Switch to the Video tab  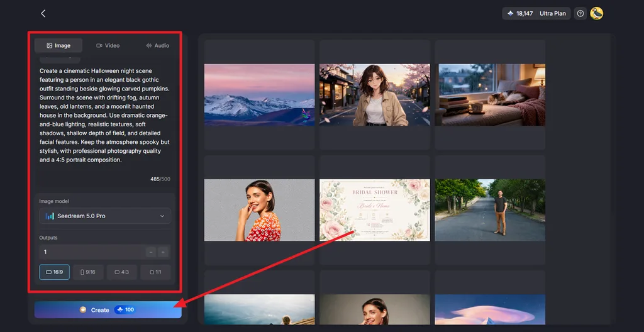(x=108, y=46)
